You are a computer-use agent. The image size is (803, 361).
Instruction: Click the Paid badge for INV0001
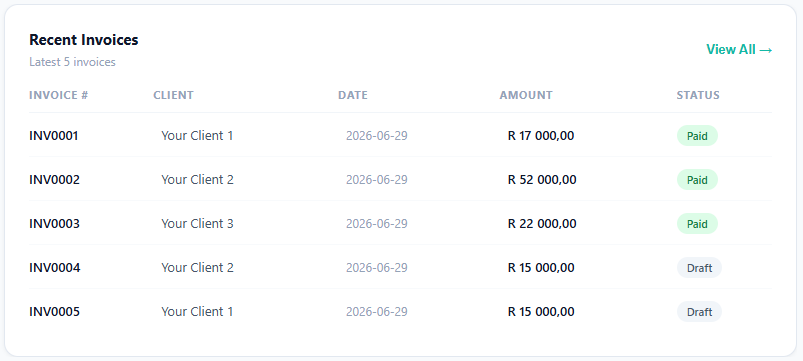point(697,136)
